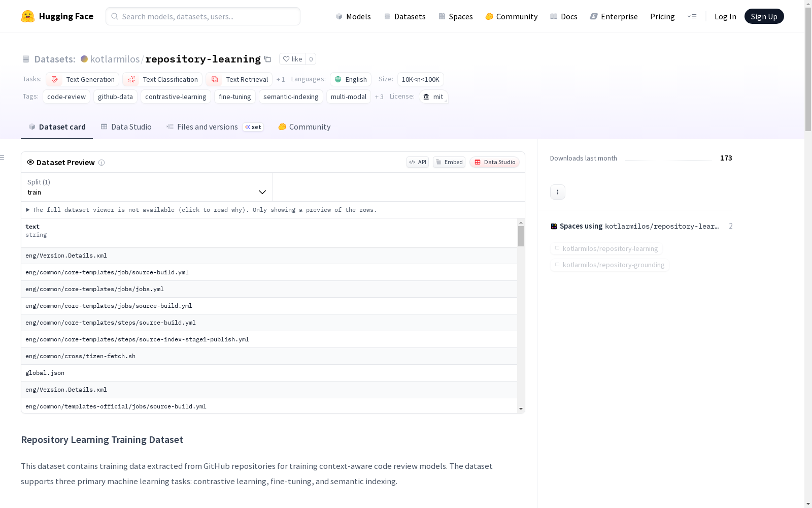812x508 pixels.
Task: Click the kotlarmilos avatar icon
Action: click(x=84, y=59)
